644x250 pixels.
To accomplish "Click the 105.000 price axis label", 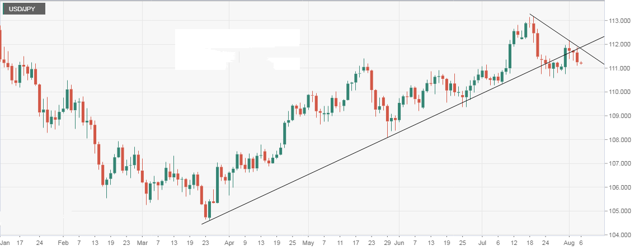I will (x=622, y=211).
